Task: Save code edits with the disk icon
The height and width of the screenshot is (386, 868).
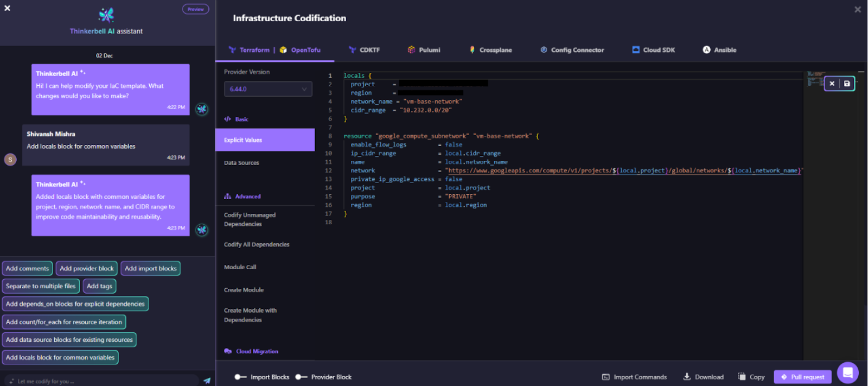Action: tap(847, 84)
